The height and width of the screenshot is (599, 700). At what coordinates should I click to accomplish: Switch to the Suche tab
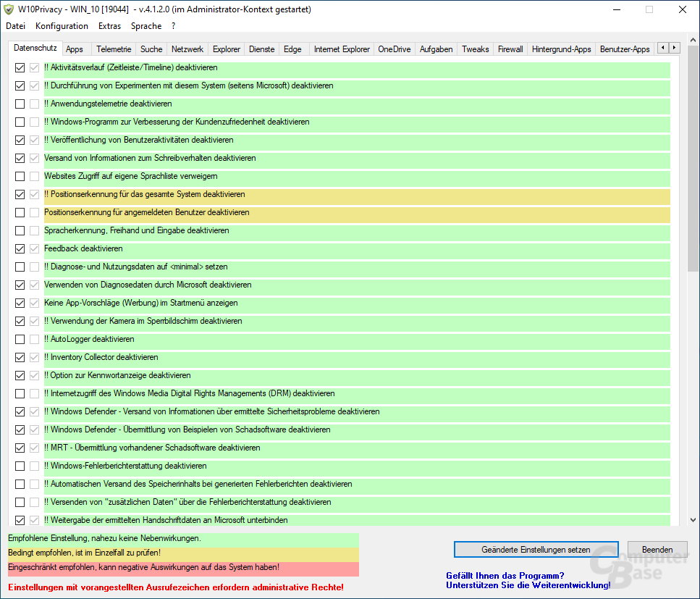pos(151,49)
